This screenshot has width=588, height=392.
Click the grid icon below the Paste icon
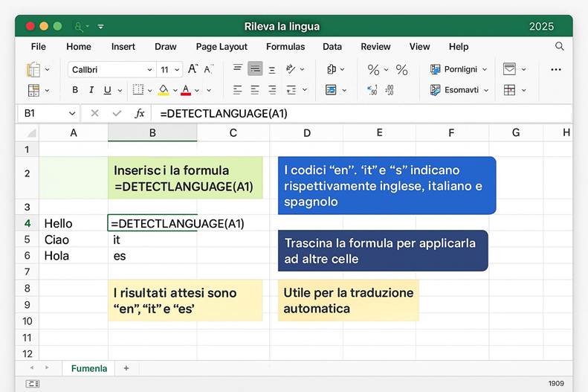point(33,91)
